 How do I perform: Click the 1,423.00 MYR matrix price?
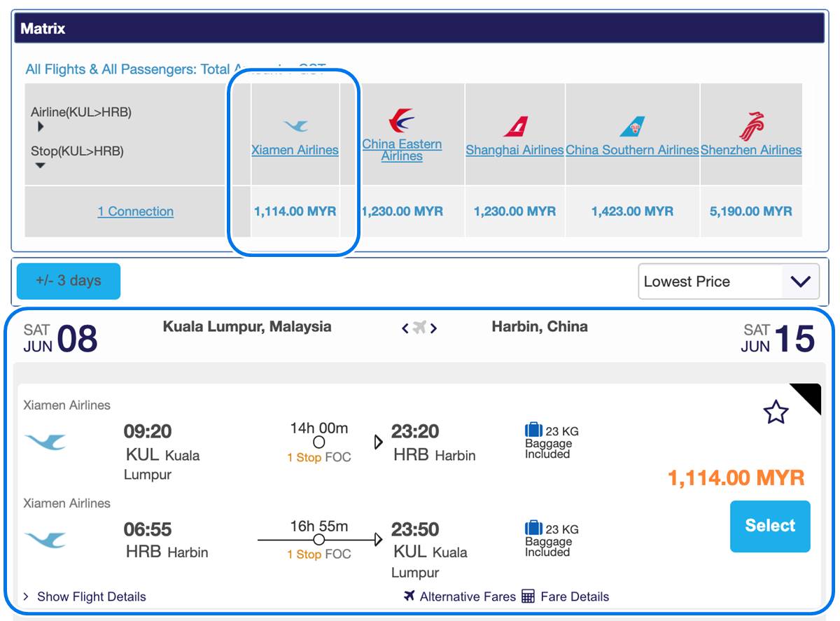click(632, 211)
